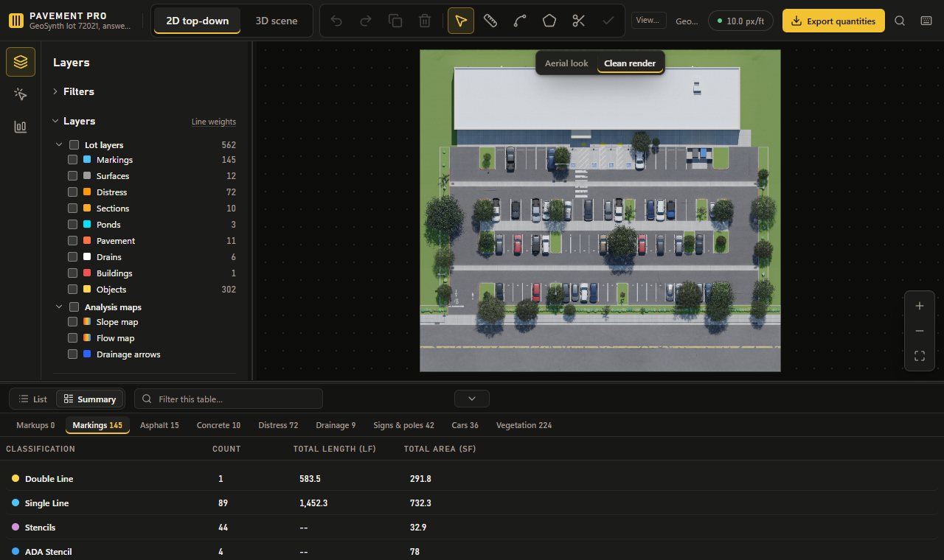Select the ruler measure tool
Viewport: 944px width, 560px height.
click(490, 21)
